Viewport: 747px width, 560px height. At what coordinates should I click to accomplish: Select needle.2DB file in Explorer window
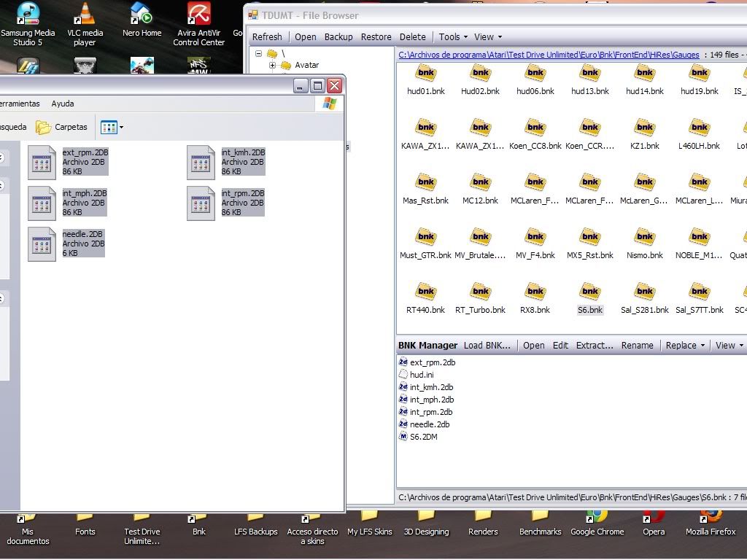(42, 244)
